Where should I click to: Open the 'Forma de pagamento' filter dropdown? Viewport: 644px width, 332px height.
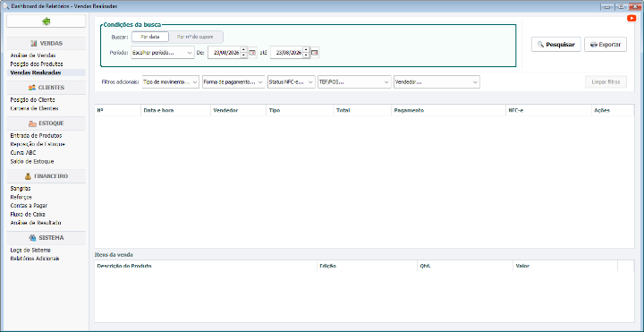233,81
